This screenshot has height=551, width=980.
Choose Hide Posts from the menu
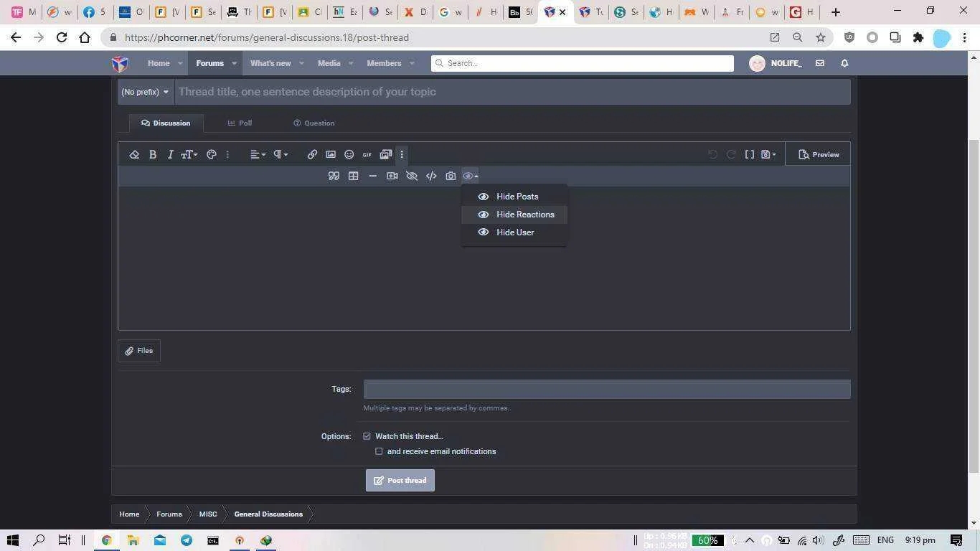pyautogui.click(x=514, y=197)
